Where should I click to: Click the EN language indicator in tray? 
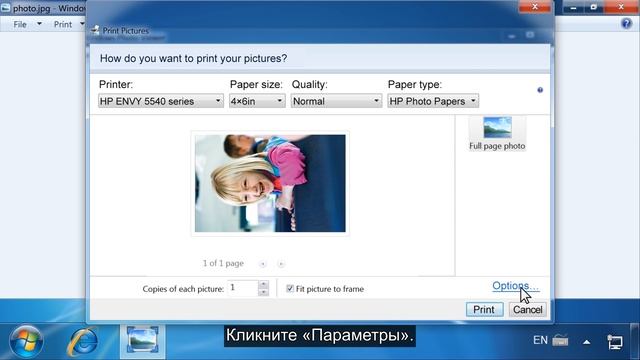(540, 340)
